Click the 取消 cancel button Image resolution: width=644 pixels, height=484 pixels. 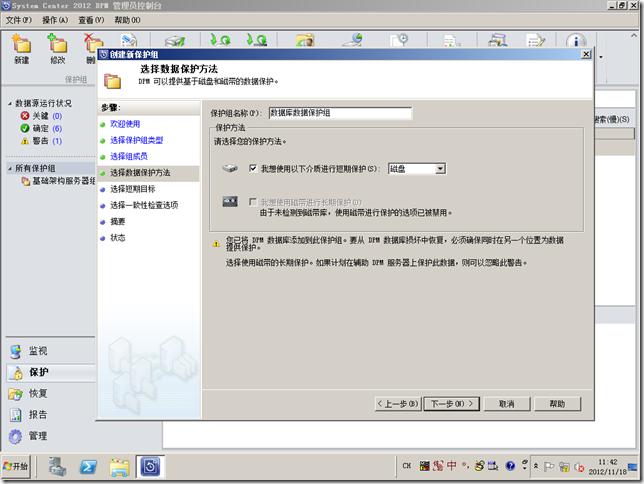[x=507, y=404]
